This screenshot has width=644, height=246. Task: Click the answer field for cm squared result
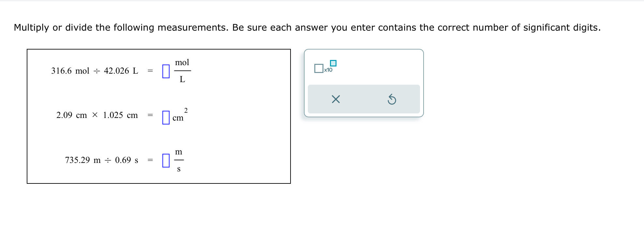point(166,117)
